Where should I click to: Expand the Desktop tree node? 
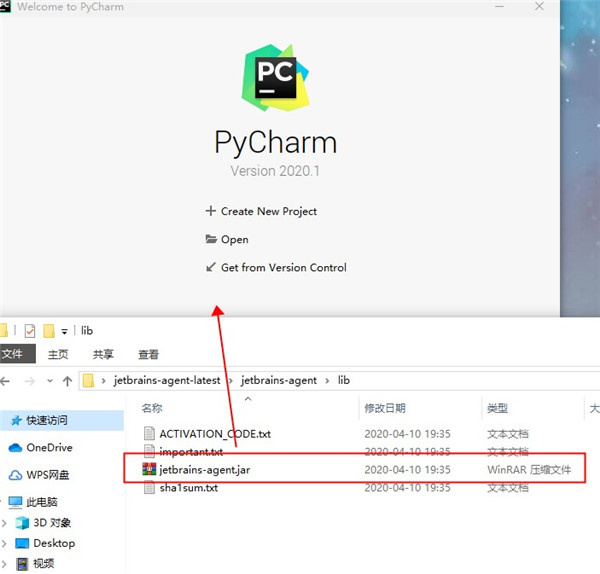pyautogui.click(x=4, y=543)
